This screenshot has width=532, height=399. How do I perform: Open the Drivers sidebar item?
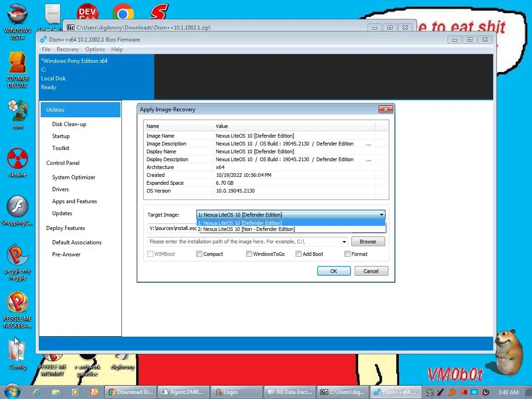[60, 189]
